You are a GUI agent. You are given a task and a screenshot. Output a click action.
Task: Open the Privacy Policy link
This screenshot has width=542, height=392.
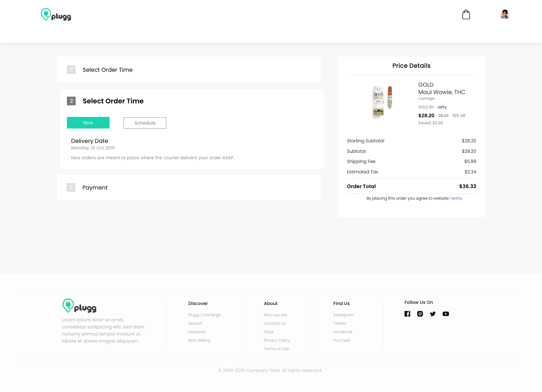click(x=277, y=340)
